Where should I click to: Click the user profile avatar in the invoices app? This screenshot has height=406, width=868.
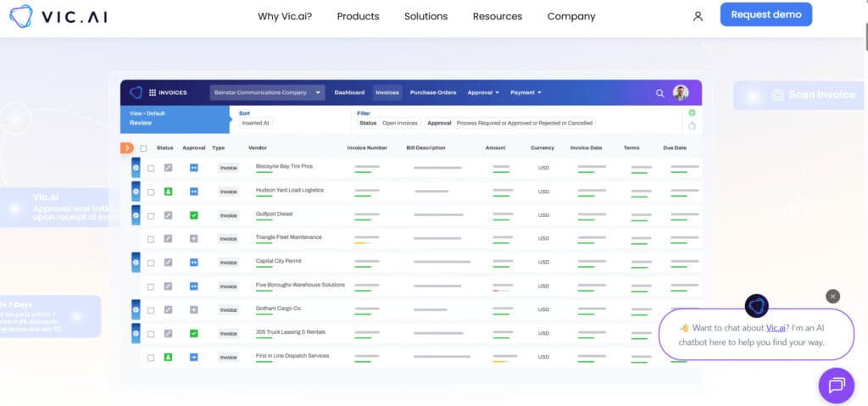[x=681, y=92]
